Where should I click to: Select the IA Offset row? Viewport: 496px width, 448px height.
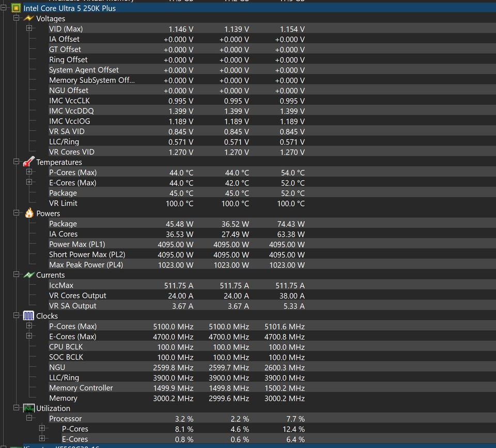(x=272, y=39)
